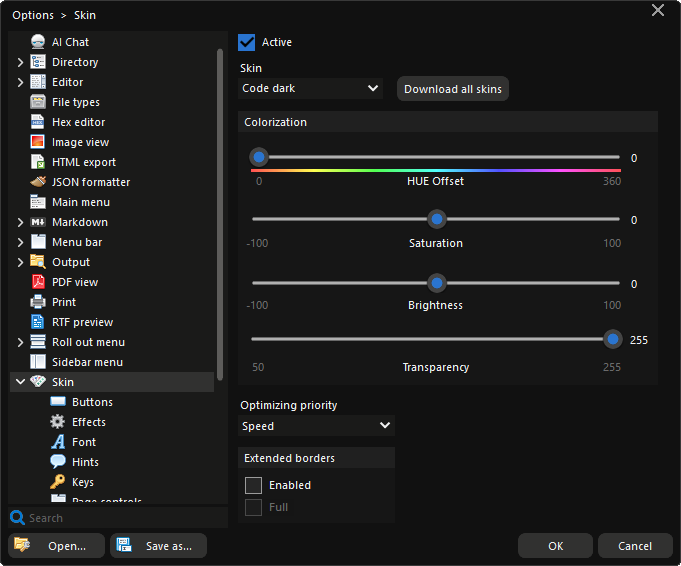
Task: Click the Search magnifier icon
Action: [17, 518]
